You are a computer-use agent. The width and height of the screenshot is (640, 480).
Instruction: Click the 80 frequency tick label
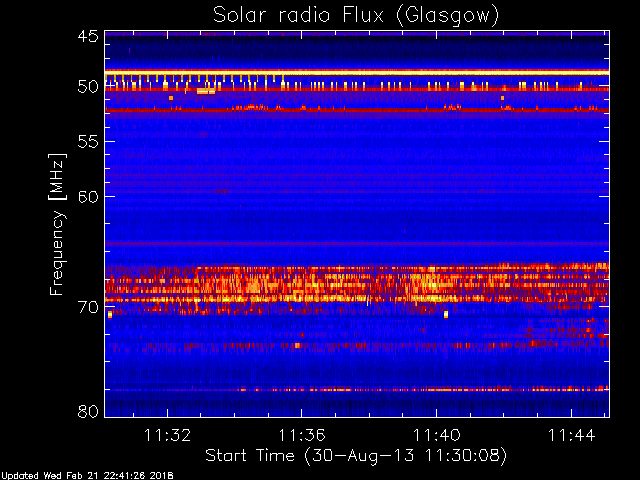pos(88,411)
